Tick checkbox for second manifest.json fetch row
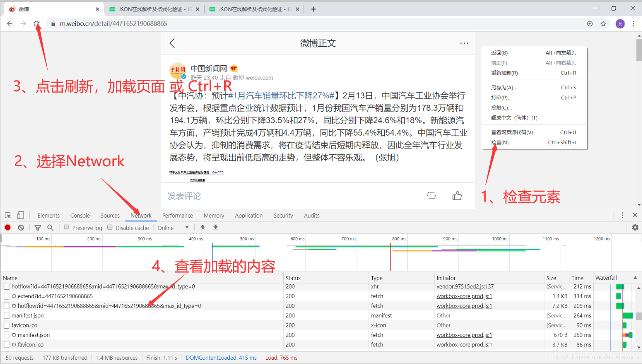642x364 pixels. (x=7, y=335)
